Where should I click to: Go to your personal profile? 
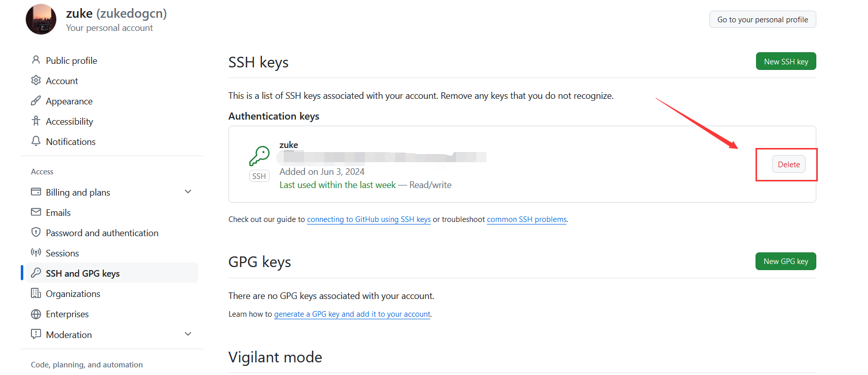[763, 19]
